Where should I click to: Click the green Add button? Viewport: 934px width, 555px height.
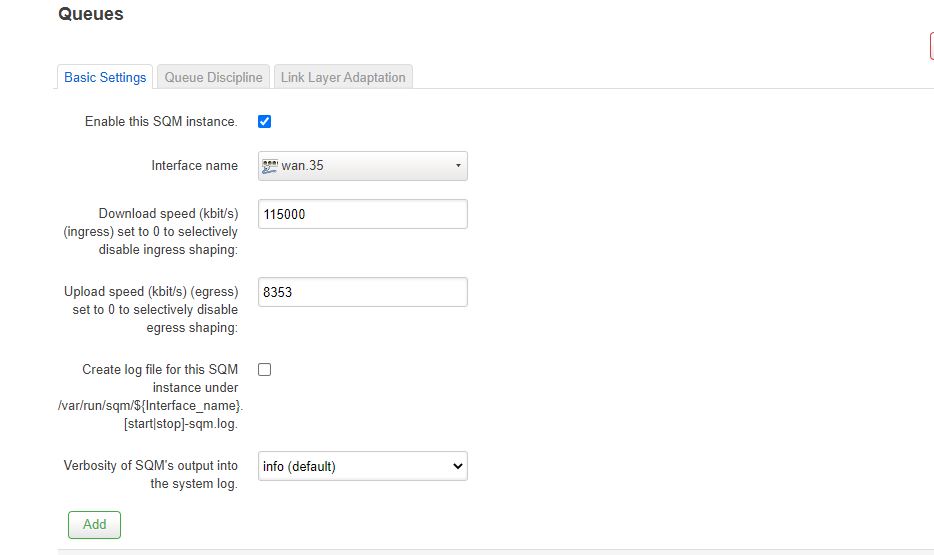click(x=94, y=525)
